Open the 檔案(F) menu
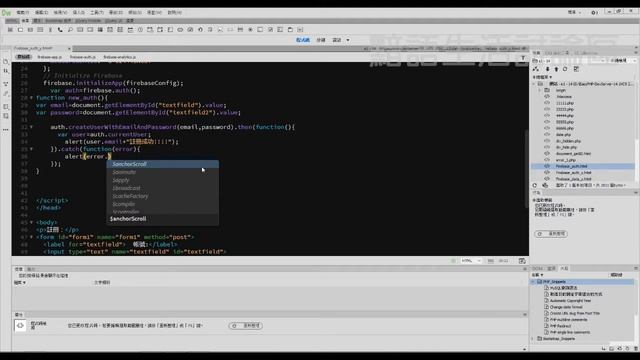This screenshot has width=640, height=360. [23, 13]
